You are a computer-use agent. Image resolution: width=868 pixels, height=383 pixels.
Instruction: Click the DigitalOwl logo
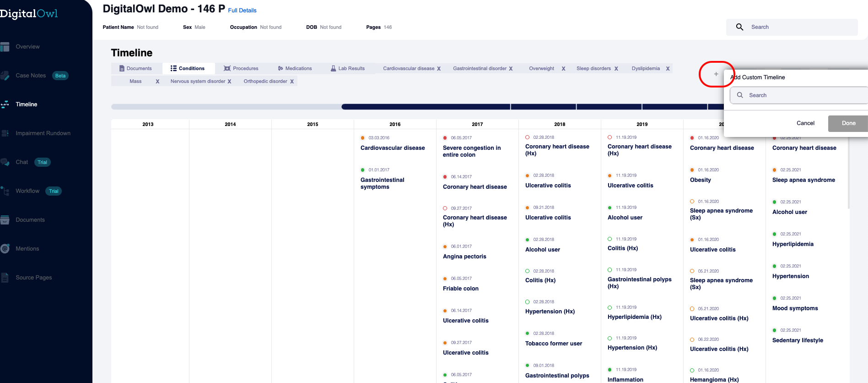(x=29, y=14)
